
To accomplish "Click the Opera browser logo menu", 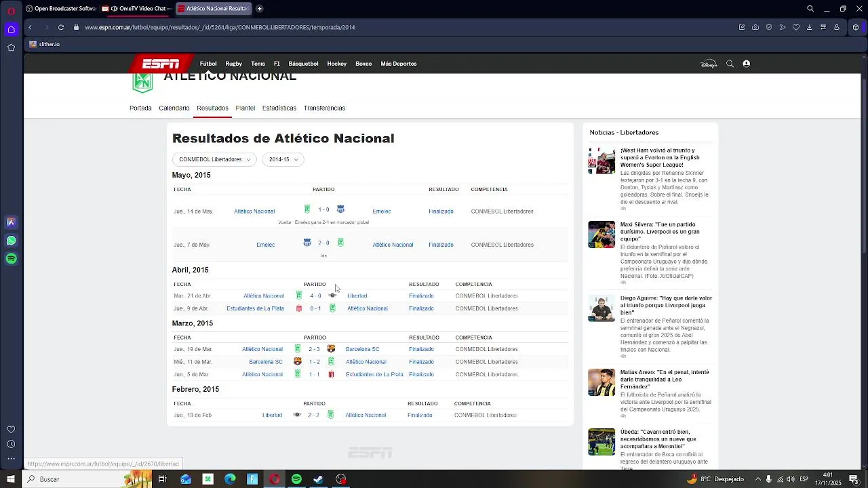I will point(11,10).
